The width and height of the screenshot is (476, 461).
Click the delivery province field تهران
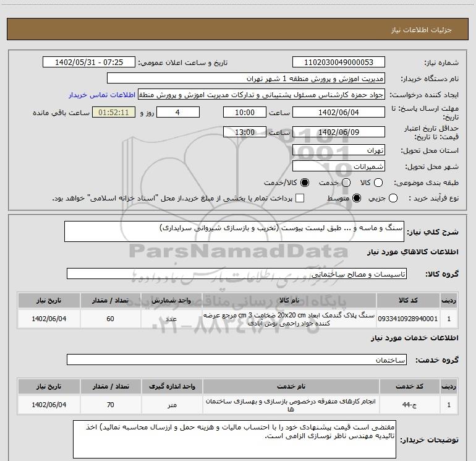click(339, 150)
